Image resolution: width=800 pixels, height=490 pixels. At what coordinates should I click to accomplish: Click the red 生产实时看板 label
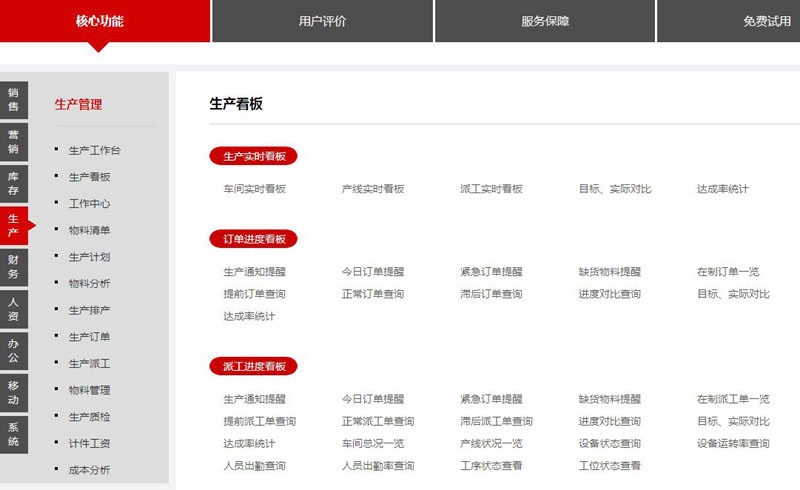pos(254,157)
